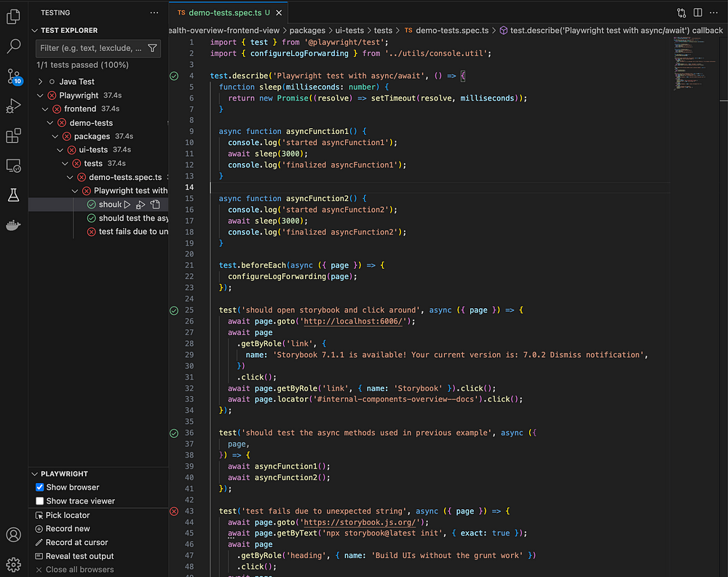
Task: Collapse the Test Explorer section
Action: pyautogui.click(x=34, y=30)
